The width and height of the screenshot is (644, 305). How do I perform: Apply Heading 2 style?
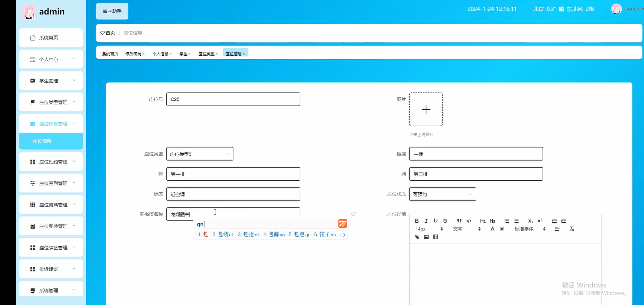tap(492, 221)
